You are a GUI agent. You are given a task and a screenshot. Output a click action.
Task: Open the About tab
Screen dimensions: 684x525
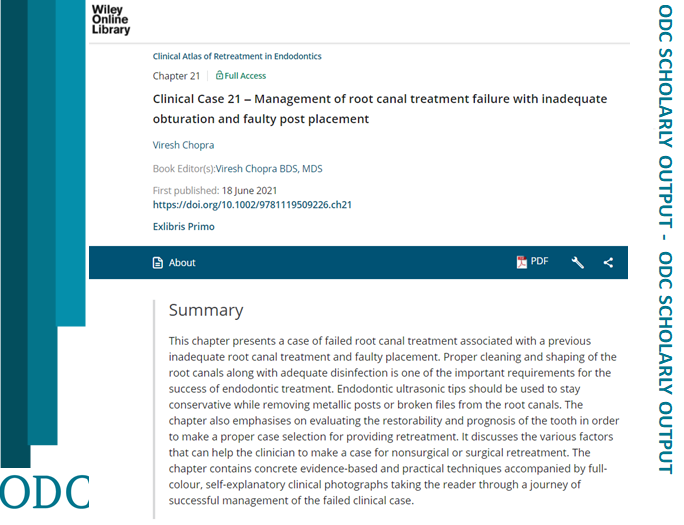[174, 262]
